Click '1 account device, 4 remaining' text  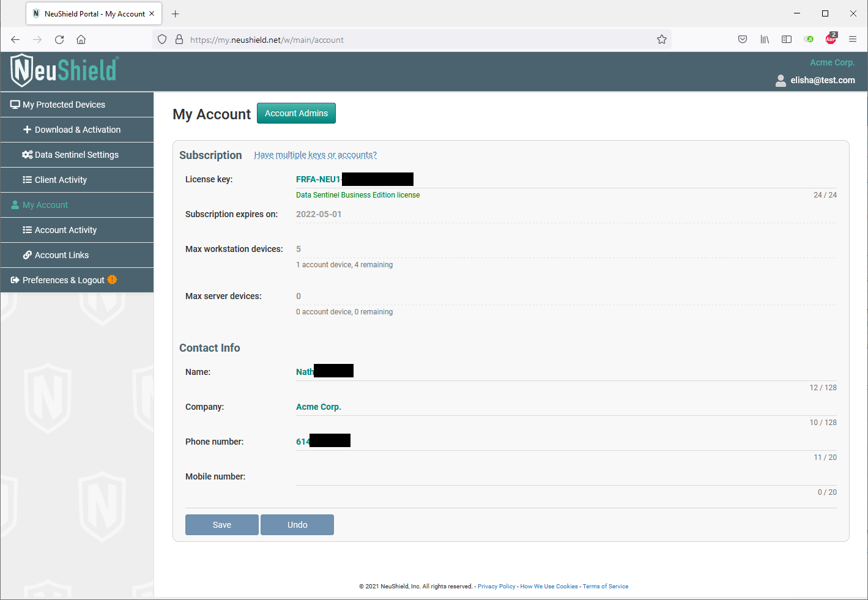[344, 265]
